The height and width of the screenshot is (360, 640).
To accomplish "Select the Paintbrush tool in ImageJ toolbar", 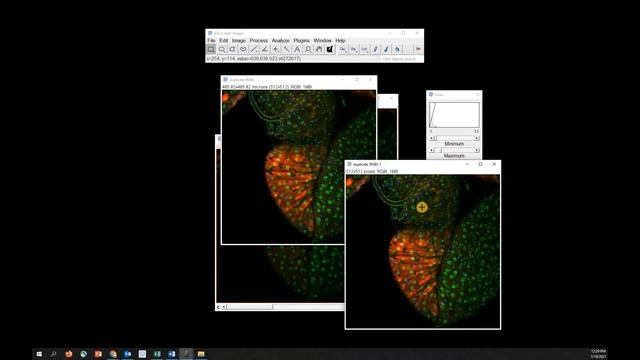I will tap(386, 49).
